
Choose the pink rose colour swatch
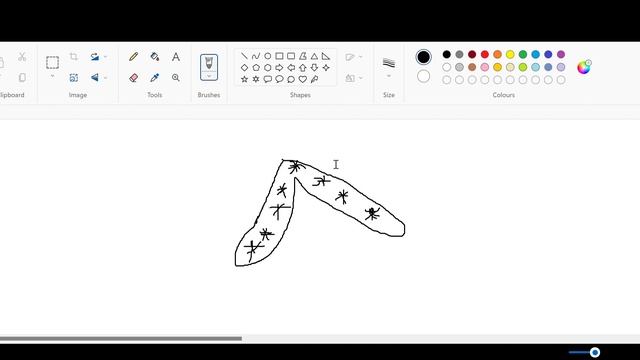[x=485, y=67]
